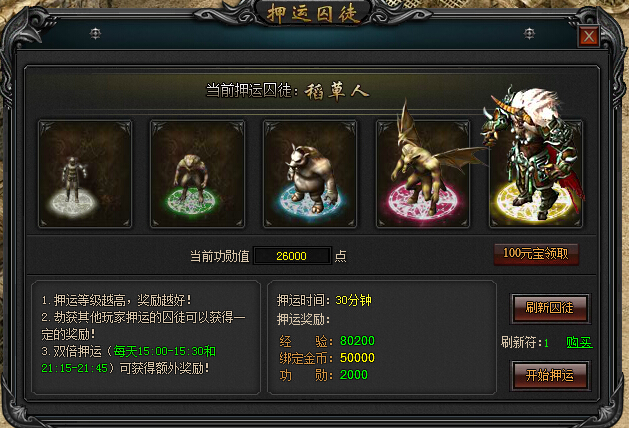Image resolution: width=629 pixels, height=428 pixels.
Task: Pick the winged demon on pink circle
Action: pos(423,174)
